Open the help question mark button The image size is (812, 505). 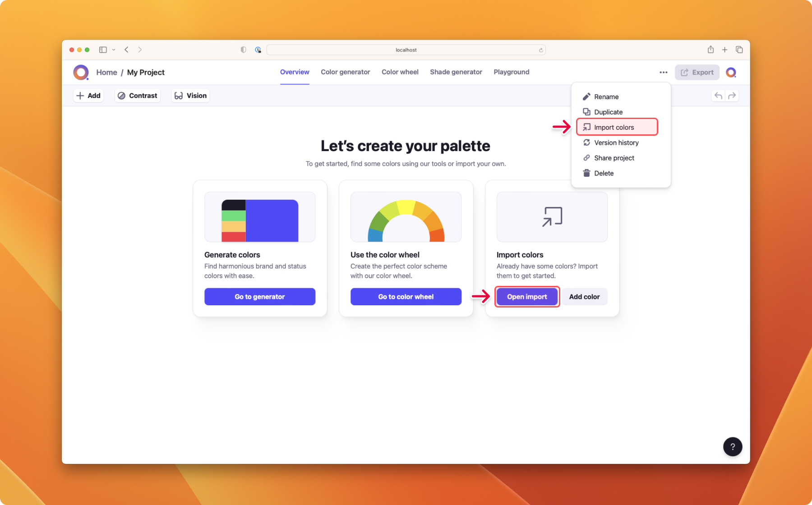(x=733, y=447)
